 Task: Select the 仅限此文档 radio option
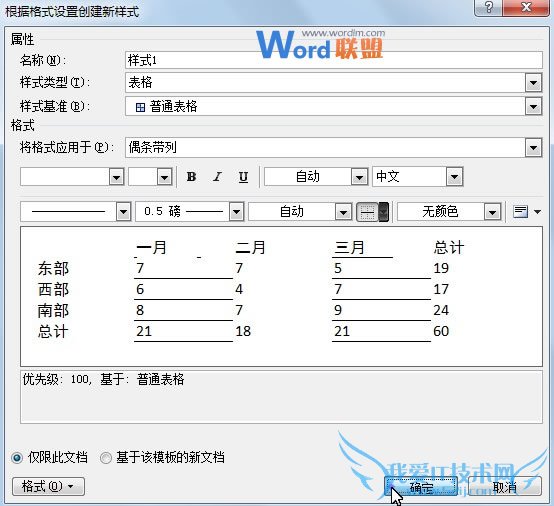coord(17,458)
